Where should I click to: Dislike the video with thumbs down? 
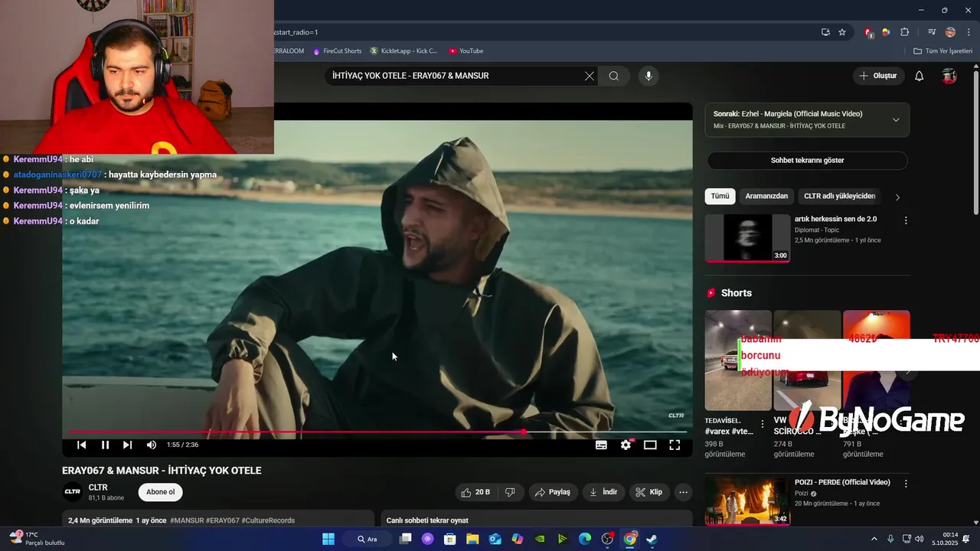510,492
